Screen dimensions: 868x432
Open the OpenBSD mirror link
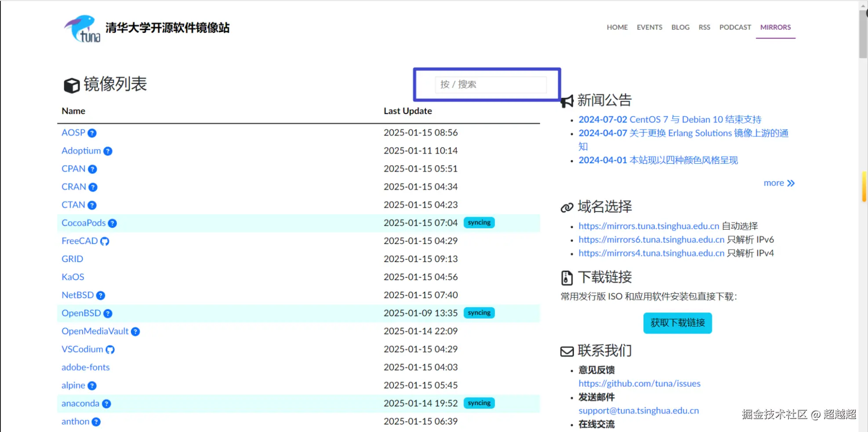click(81, 313)
